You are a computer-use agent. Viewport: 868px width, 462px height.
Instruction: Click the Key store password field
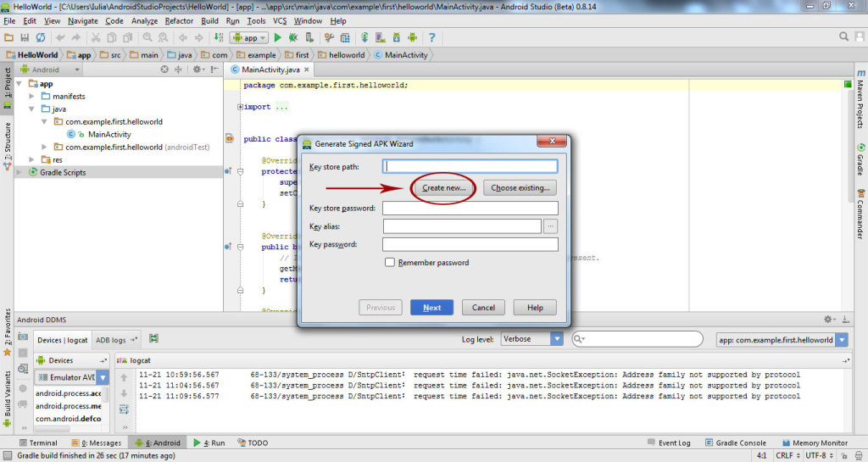pos(470,208)
